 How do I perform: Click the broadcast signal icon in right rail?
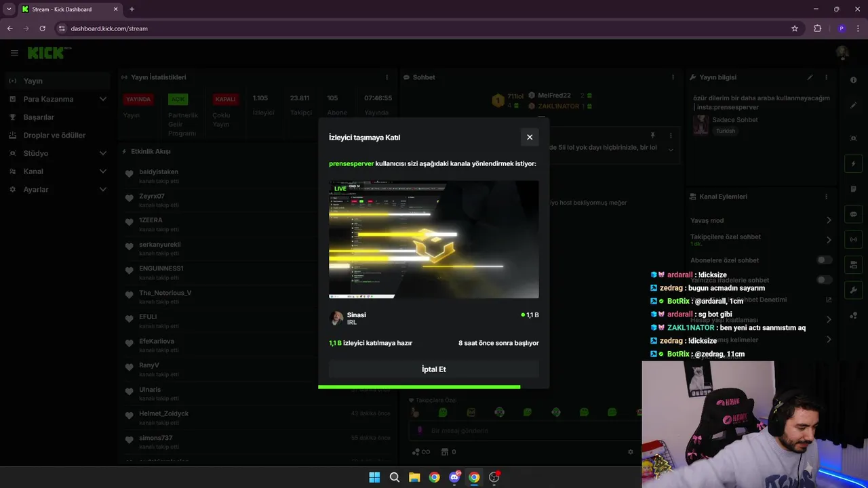pyautogui.click(x=854, y=239)
